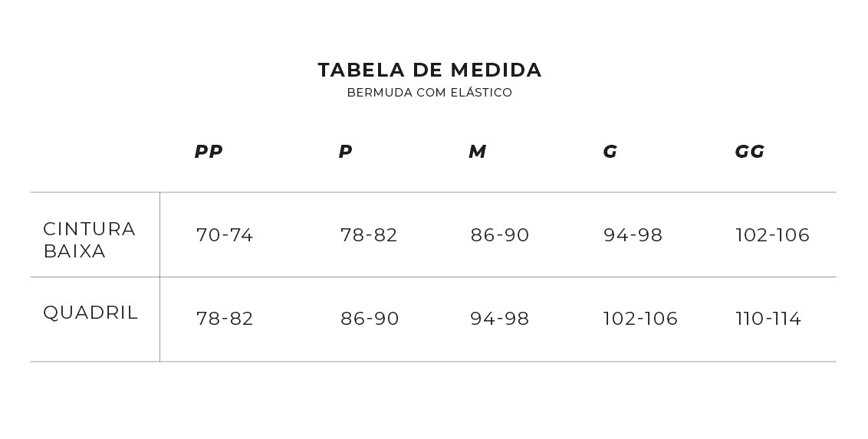Click the QUADRIL row label

(90, 313)
